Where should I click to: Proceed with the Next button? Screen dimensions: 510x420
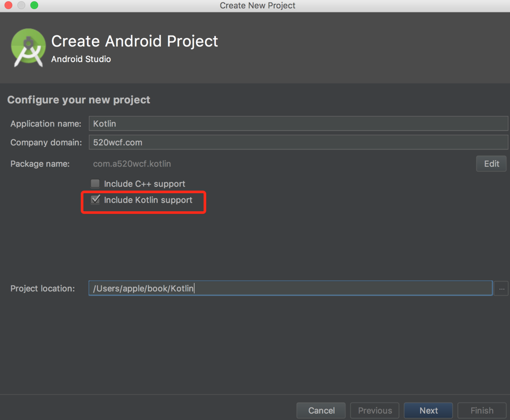pos(428,411)
